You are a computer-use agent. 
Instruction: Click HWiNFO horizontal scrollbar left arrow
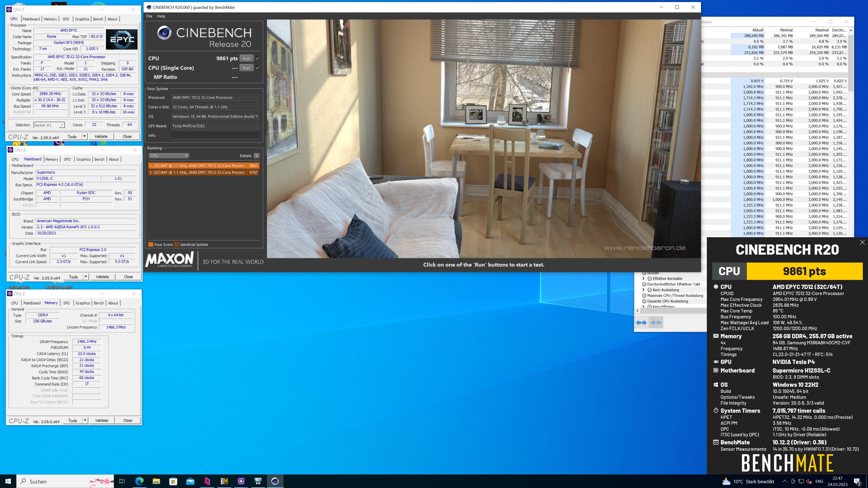click(637, 310)
